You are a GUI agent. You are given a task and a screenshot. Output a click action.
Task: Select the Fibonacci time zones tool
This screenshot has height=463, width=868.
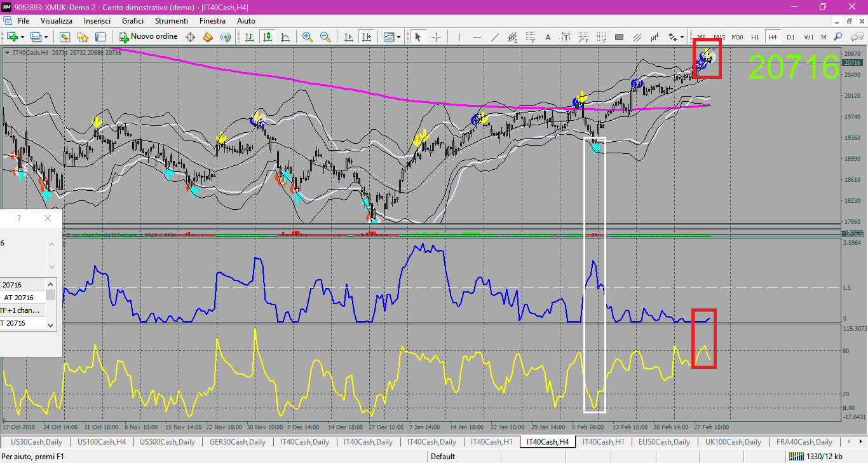[601, 37]
